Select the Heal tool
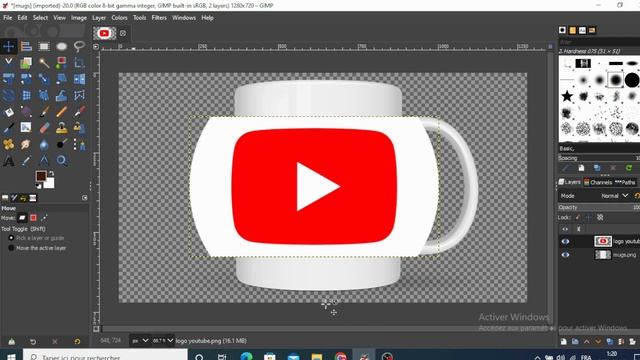 pos(8,144)
